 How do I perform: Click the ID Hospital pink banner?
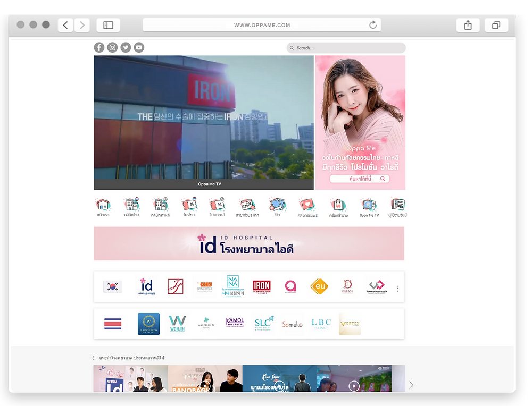click(x=249, y=244)
